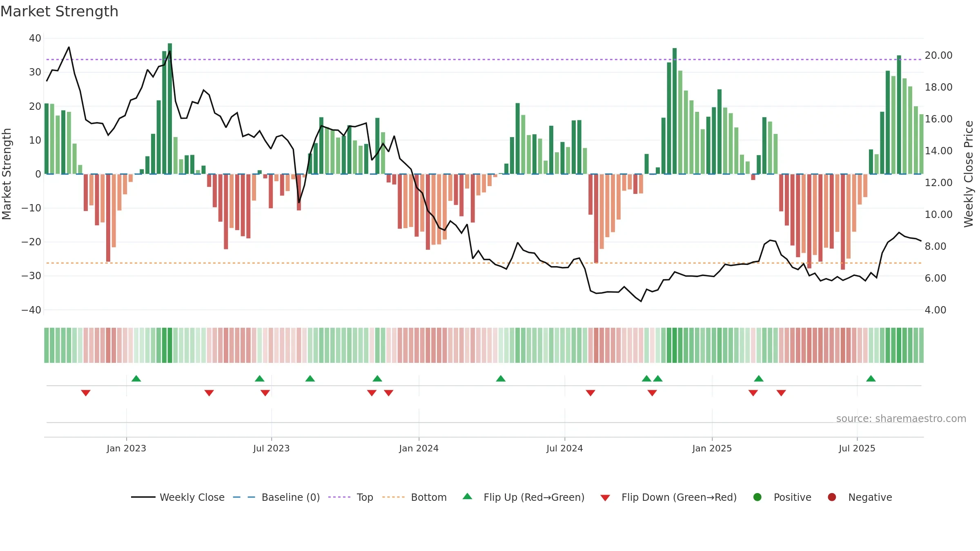Click the Positive legend label
Screen dimensions: 980x551
click(x=792, y=497)
